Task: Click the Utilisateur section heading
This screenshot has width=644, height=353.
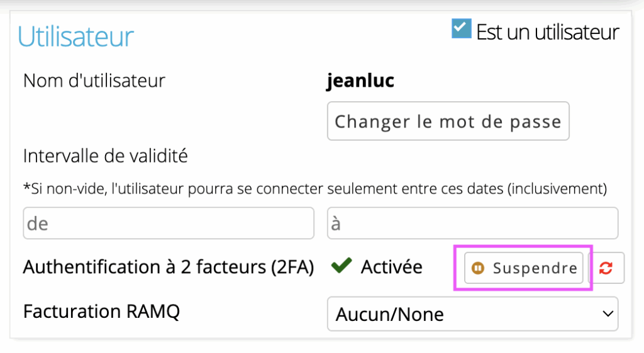Action: click(76, 36)
